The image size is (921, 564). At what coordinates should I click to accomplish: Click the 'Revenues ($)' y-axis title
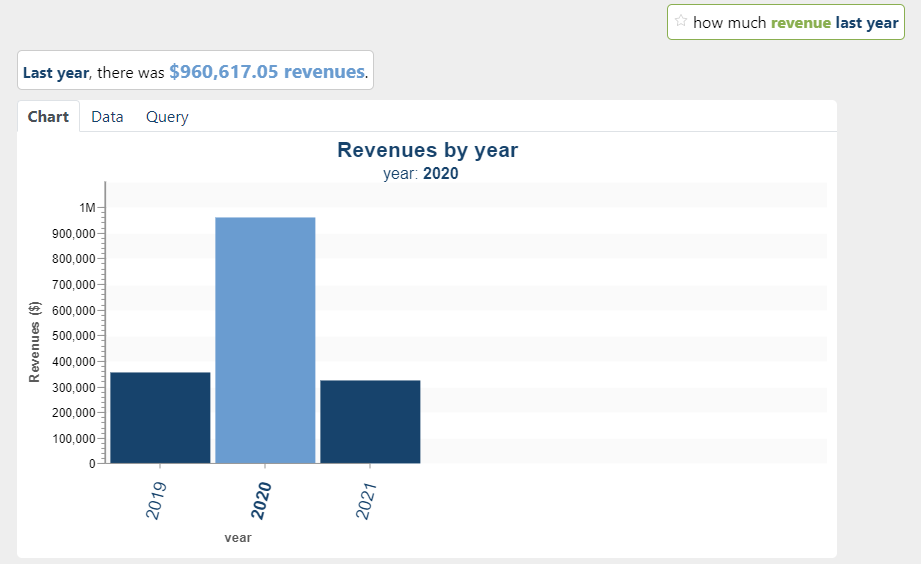[35, 343]
